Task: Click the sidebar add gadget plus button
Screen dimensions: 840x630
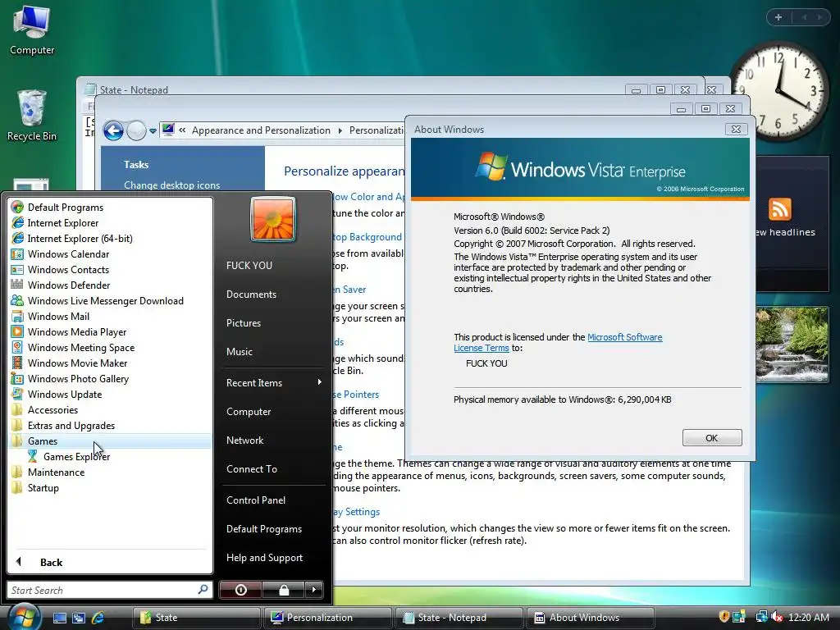Action: (778, 17)
